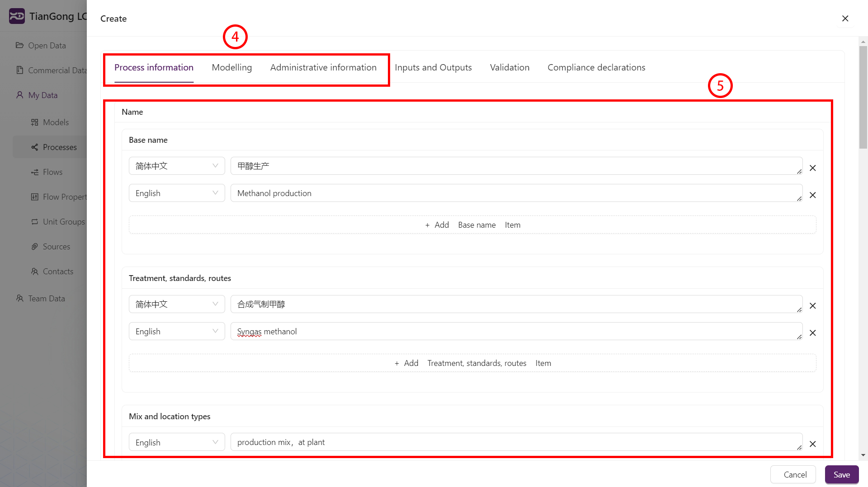Viewport: 868px width, 487px height.
Task: Open Processes in the sidebar
Action: pos(59,147)
